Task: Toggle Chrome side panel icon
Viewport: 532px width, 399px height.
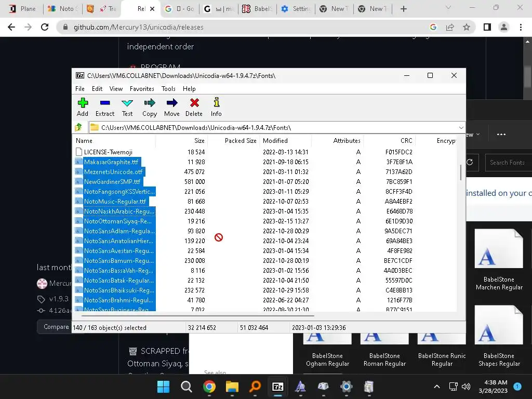Action: tap(487, 27)
